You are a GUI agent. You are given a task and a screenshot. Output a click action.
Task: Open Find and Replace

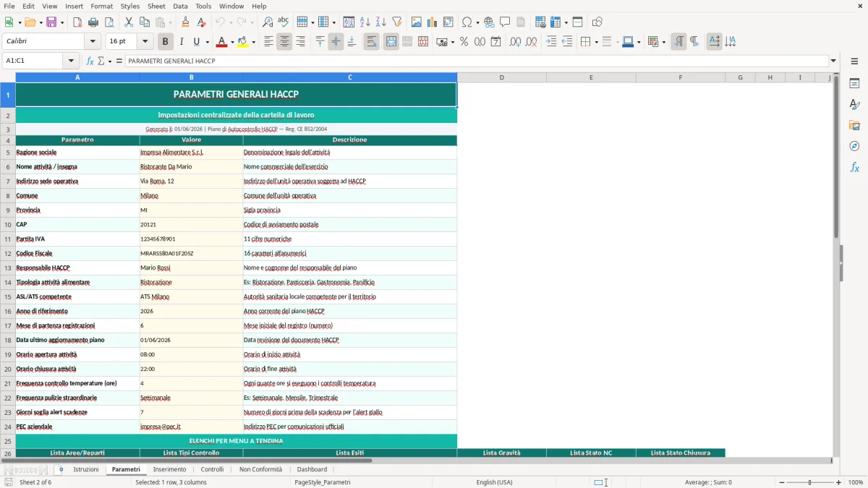[268, 22]
